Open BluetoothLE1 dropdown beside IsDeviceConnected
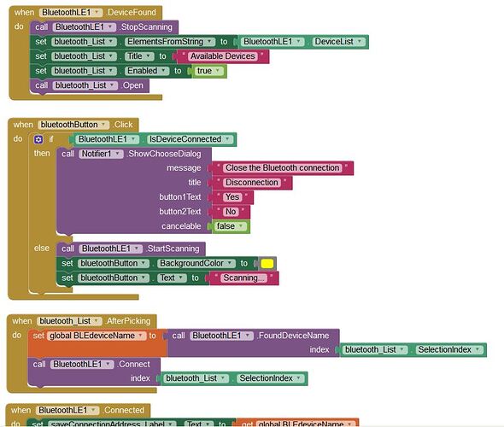 pos(107,139)
